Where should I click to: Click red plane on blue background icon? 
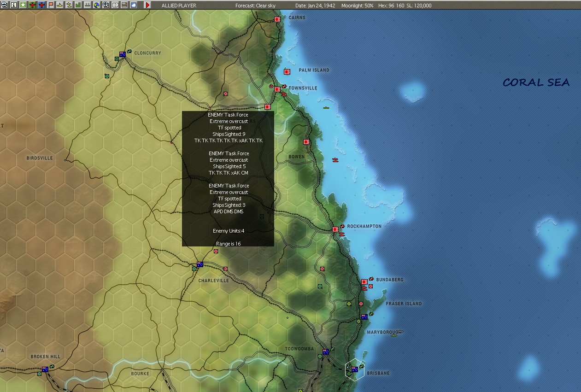(41, 5)
